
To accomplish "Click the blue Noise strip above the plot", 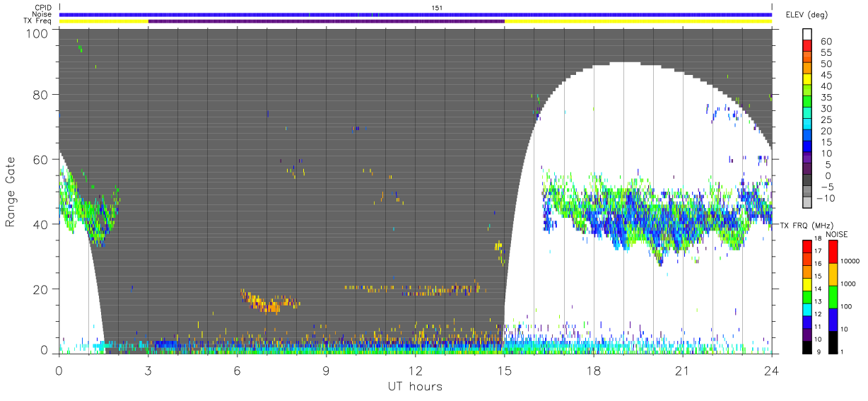I will pyautogui.click(x=416, y=14).
